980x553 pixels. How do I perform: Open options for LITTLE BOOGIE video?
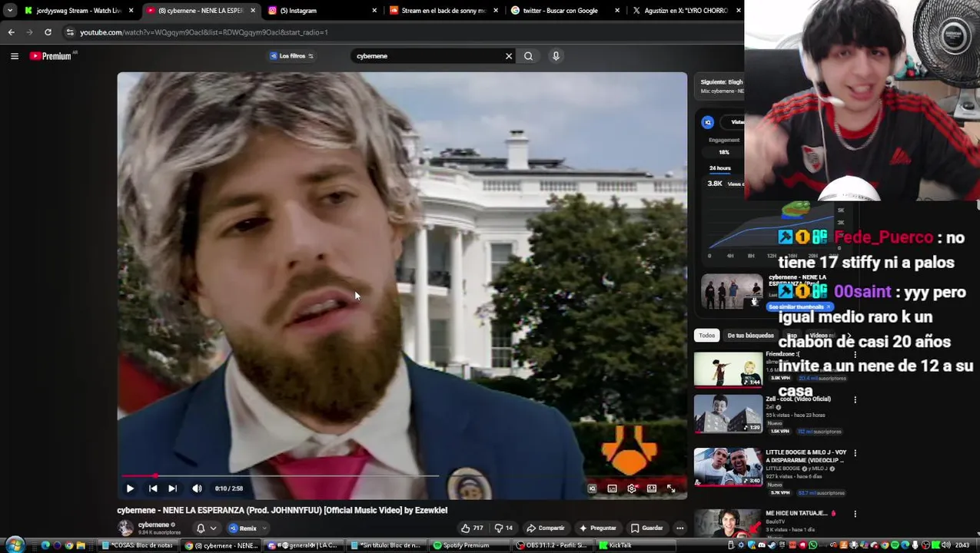[855, 453]
